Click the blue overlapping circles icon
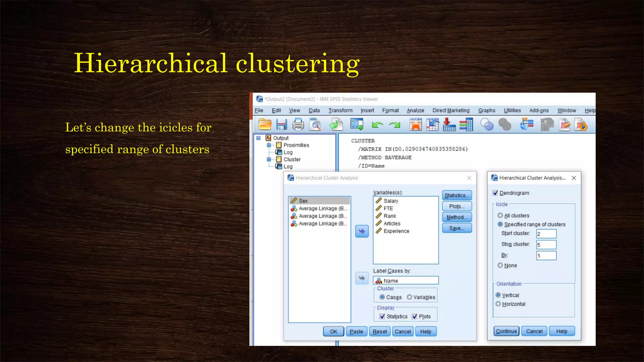This screenshot has width=644, height=362. tap(487, 125)
